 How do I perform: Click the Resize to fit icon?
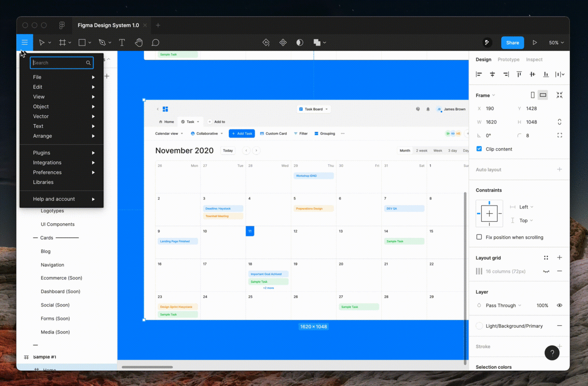pos(560,95)
